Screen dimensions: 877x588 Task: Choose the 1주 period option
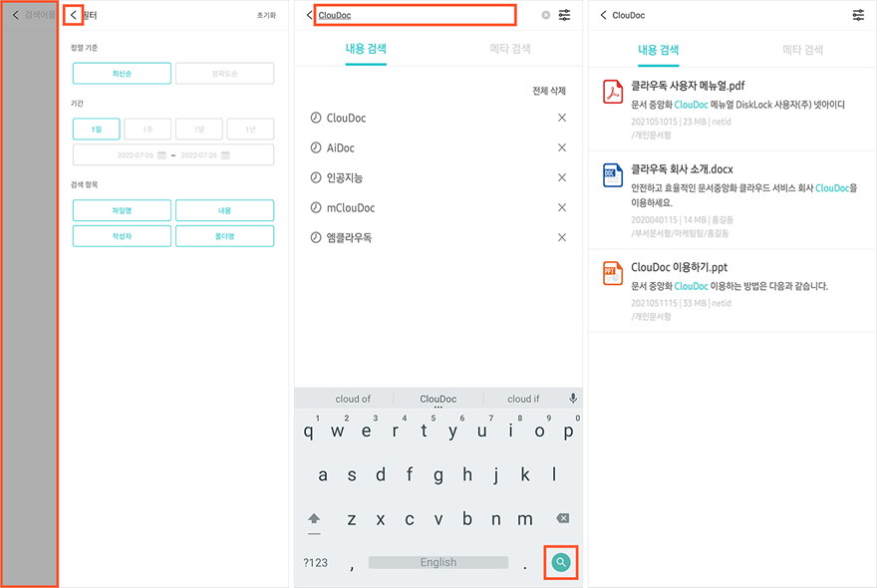click(x=147, y=129)
